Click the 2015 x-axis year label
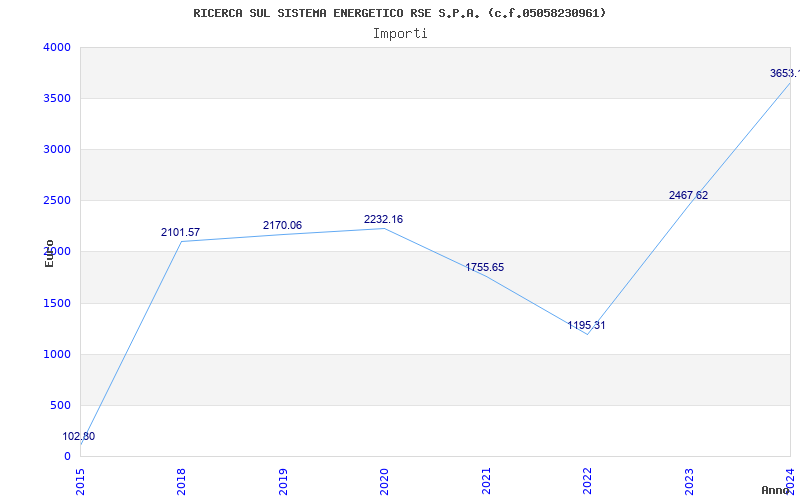Image resolution: width=800 pixels, height=500 pixels. (x=80, y=481)
